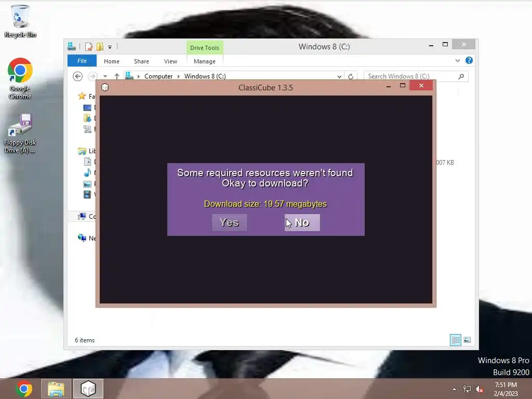
Task: Open Recycle Bin desktop icon
Action: tap(20, 21)
